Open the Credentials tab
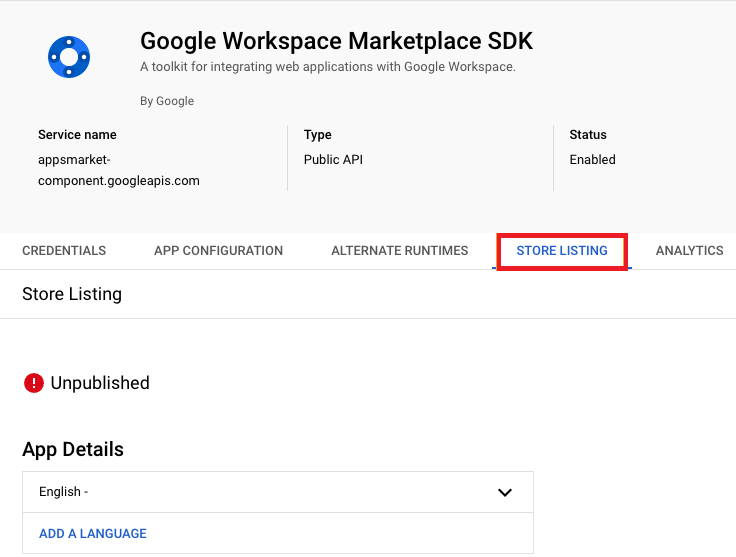Screen dimensions: 736x557 click(x=64, y=251)
